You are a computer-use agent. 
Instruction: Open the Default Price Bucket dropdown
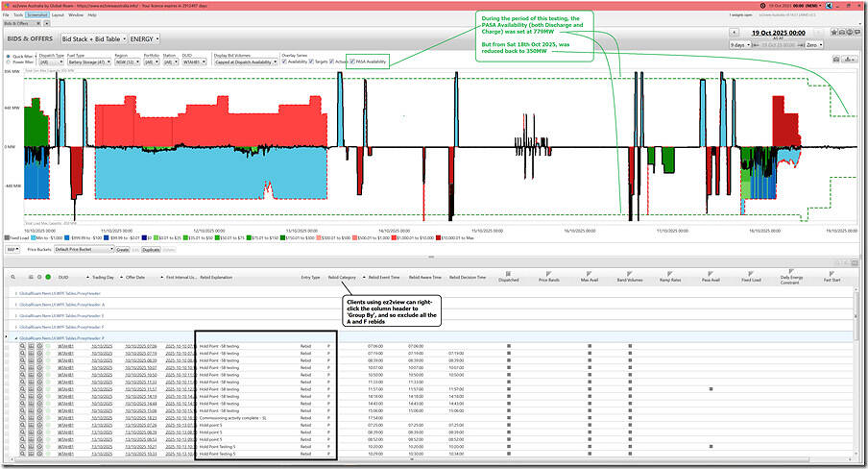pos(84,250)
